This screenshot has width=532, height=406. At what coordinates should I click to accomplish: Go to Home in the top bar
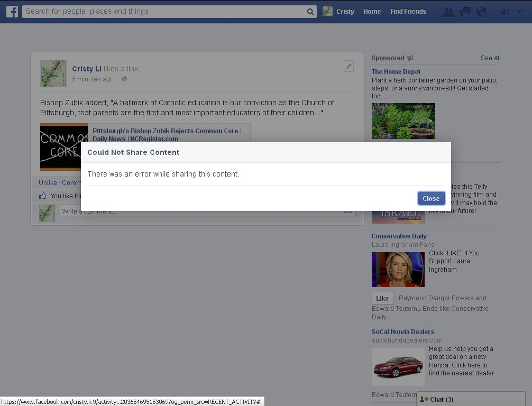click(x=372, y=12)
